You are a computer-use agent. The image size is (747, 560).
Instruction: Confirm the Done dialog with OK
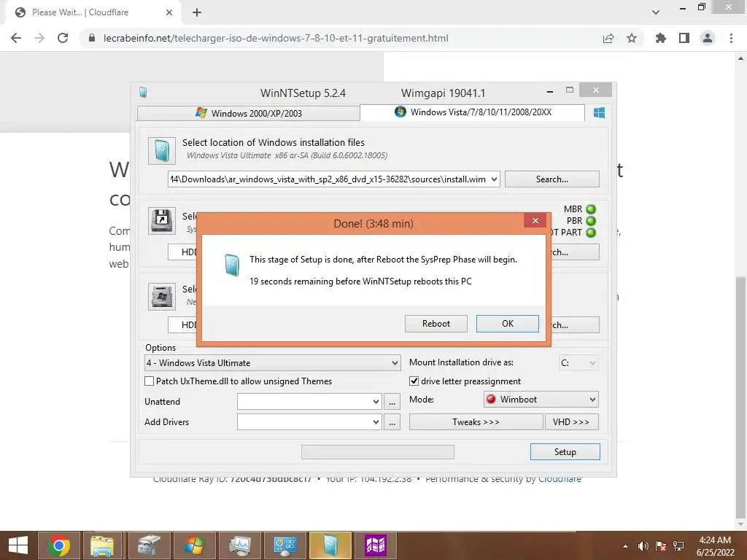[508, 323]
